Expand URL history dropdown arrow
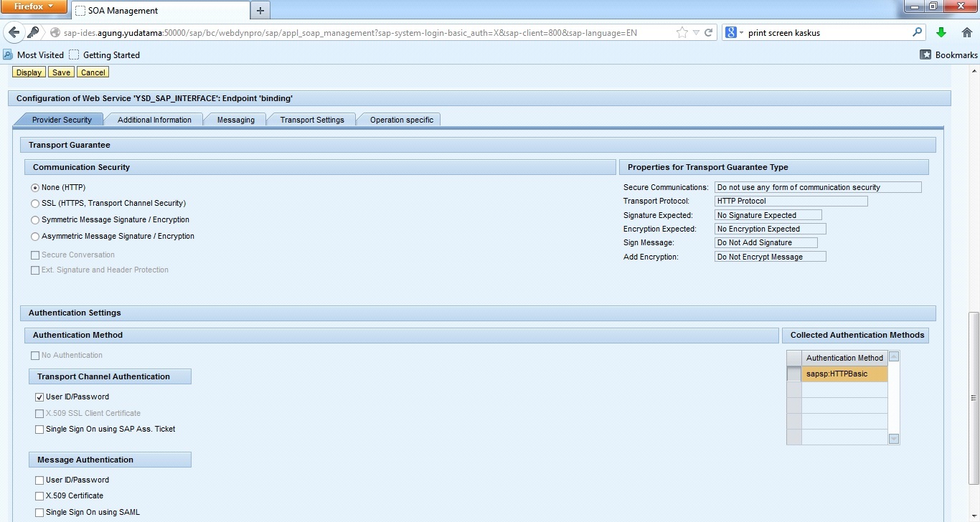This screenshot has height=522, width=980. point(696,33)
